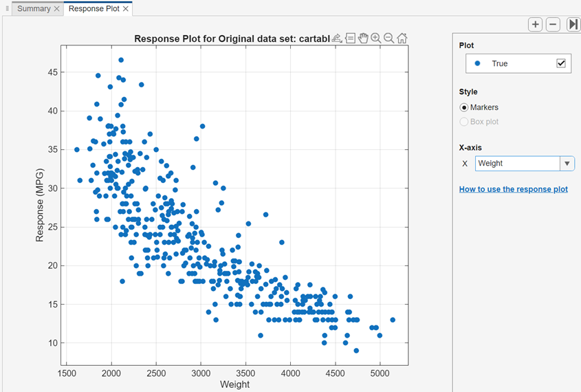Switch to the Summary tab
This screenshot has height=392, width=581.
tap(34, 9)
